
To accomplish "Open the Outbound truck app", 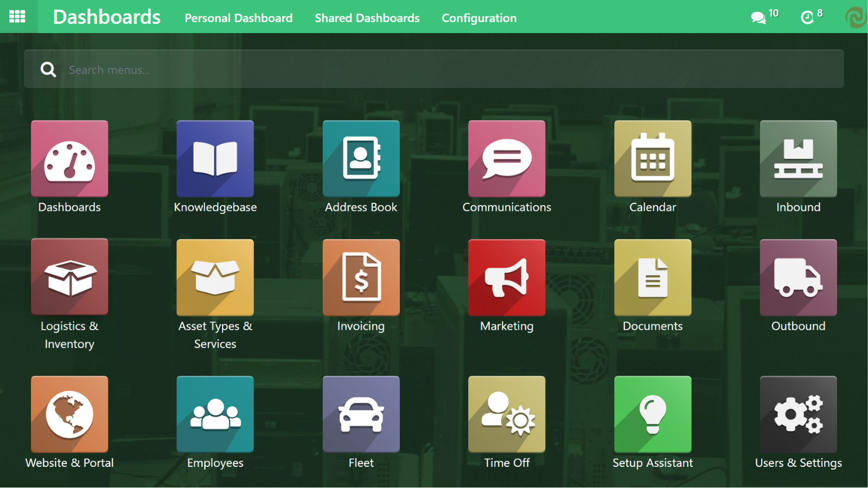I will point(798,277).
